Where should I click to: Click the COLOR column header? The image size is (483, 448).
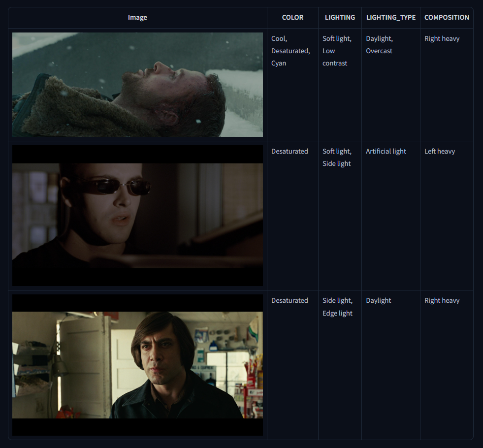tap(292, 18)
